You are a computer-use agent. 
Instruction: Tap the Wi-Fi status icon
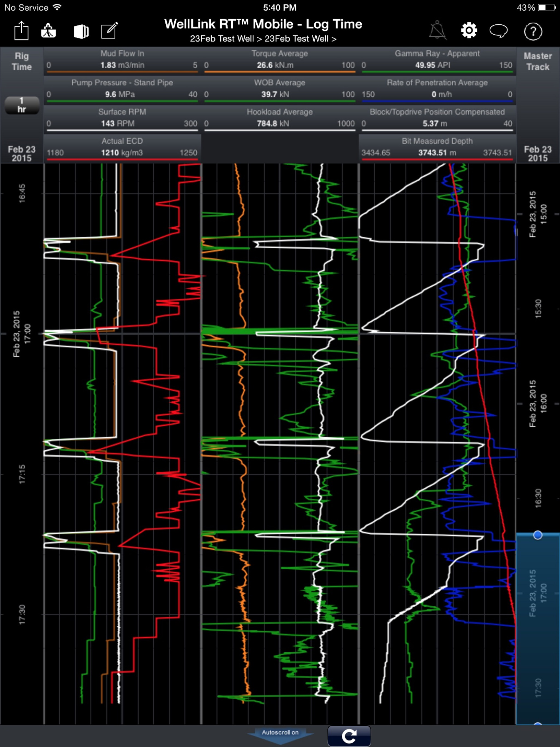coord(57,7)
